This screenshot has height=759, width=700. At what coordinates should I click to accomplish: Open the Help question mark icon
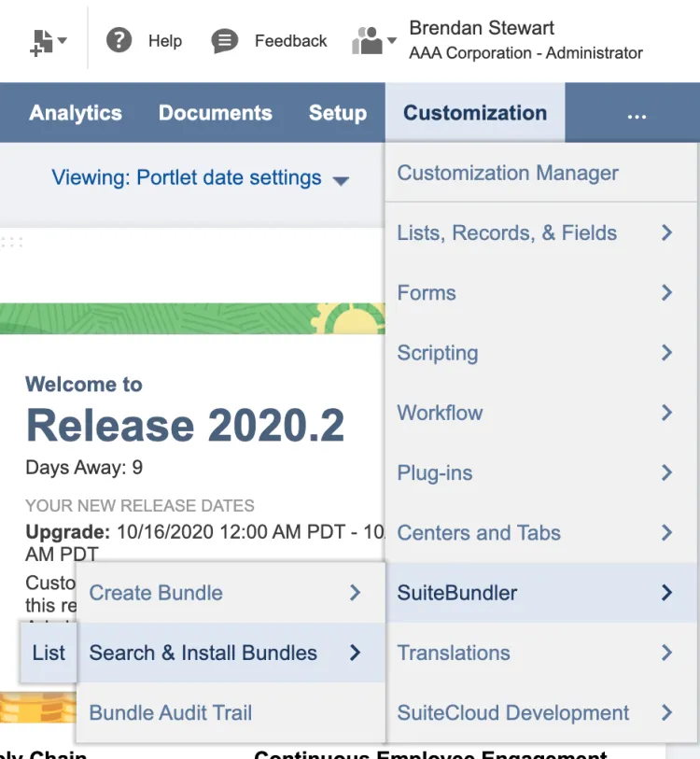[119, 40]
